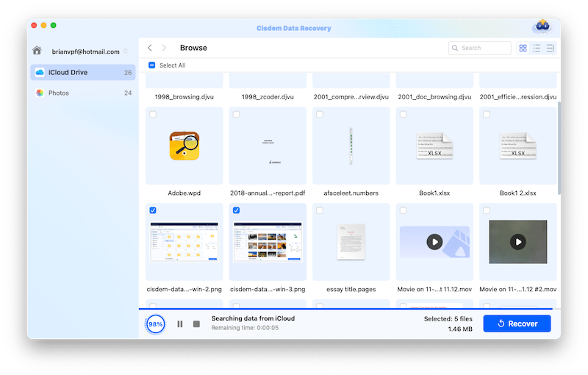Select iCloud Drive in the sidebar
Screen dimensions: 588x375
83,72
